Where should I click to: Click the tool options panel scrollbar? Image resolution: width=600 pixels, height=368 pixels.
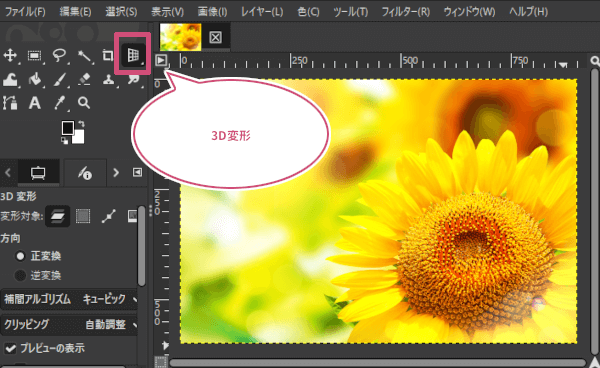[x=142, y=247]
